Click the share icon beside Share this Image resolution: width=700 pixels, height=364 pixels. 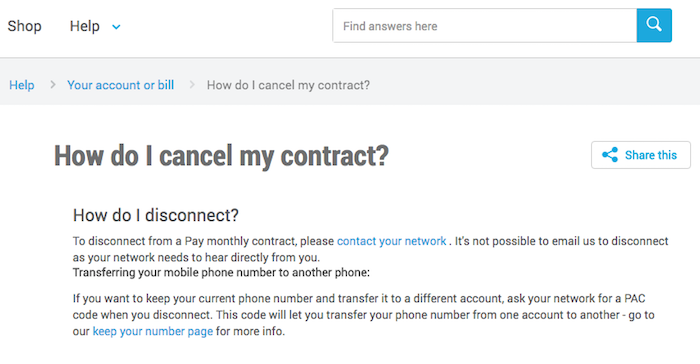610,155
